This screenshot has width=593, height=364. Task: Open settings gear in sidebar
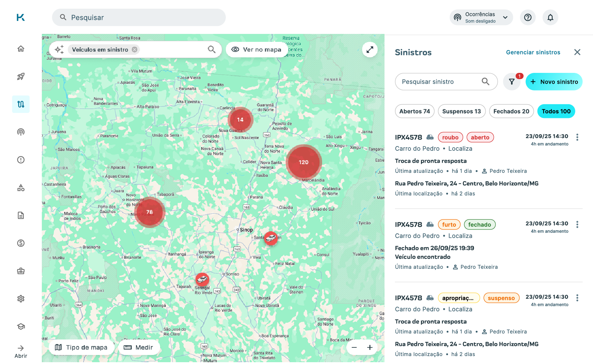[21, 299]
